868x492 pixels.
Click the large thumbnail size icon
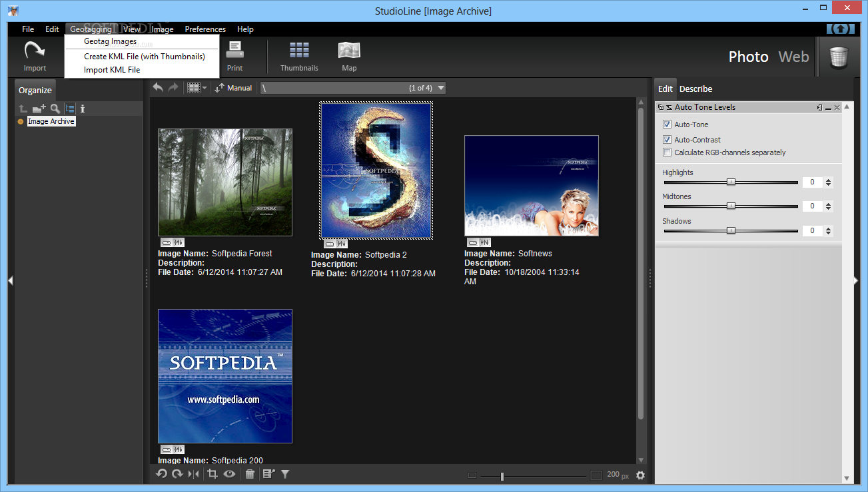click(x=596, y=475)
